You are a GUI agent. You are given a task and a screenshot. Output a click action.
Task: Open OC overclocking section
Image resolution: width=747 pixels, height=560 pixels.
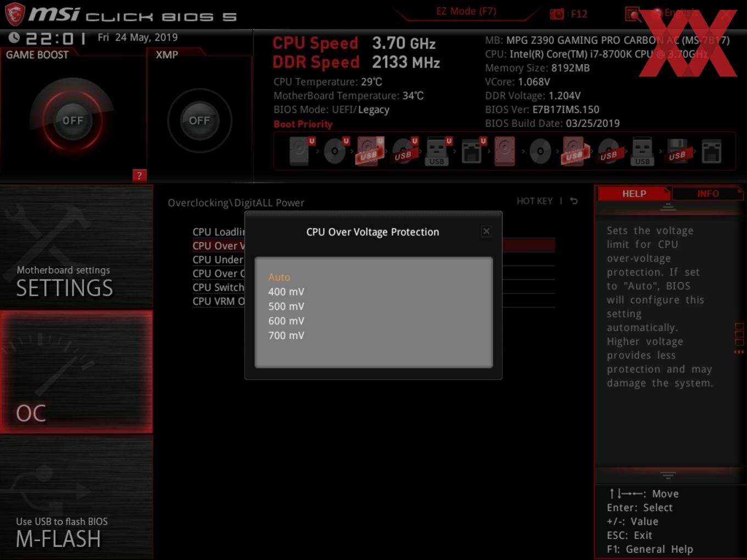(76, 372)
